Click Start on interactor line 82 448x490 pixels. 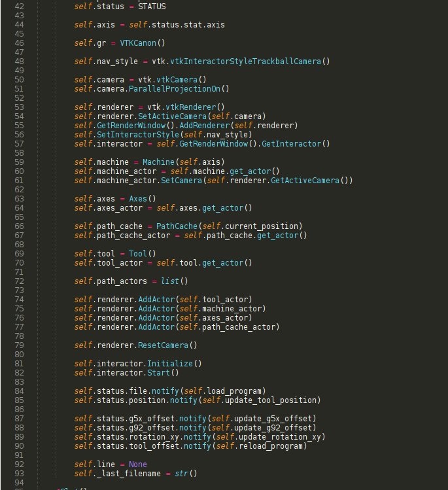(x=159, y=373)
